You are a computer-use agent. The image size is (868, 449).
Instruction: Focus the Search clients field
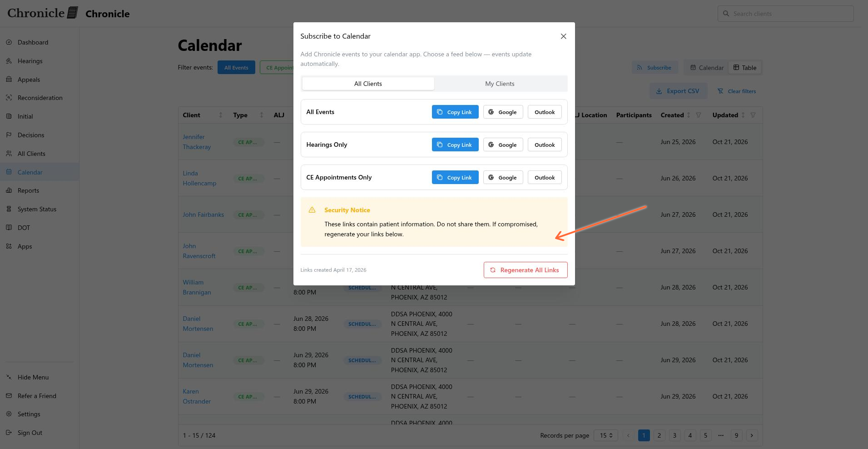[785, 14]
